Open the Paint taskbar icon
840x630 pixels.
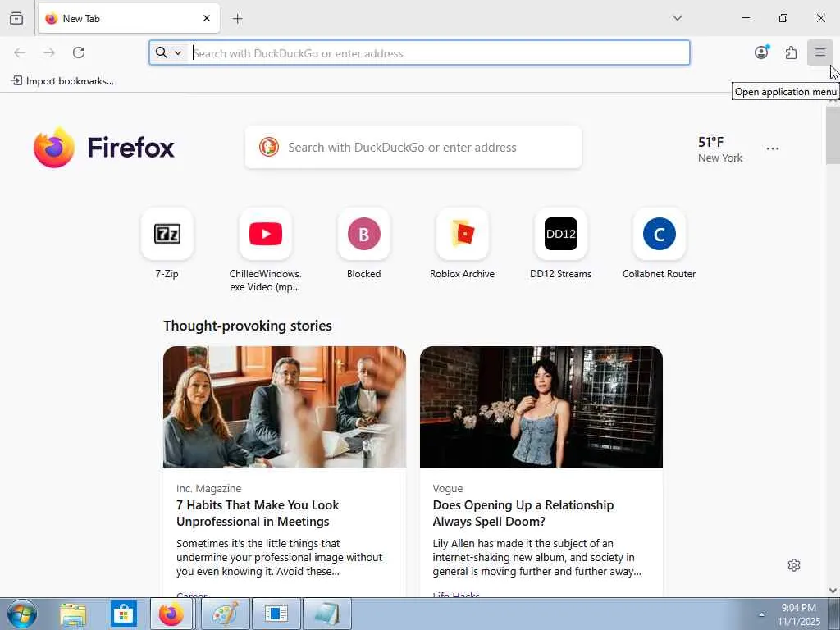[x=225, y=614]
